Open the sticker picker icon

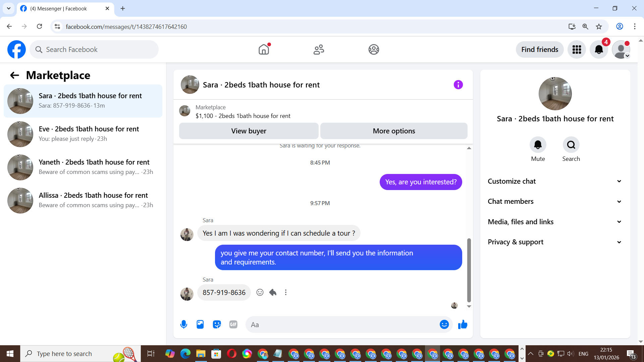[x=217, y=324]
